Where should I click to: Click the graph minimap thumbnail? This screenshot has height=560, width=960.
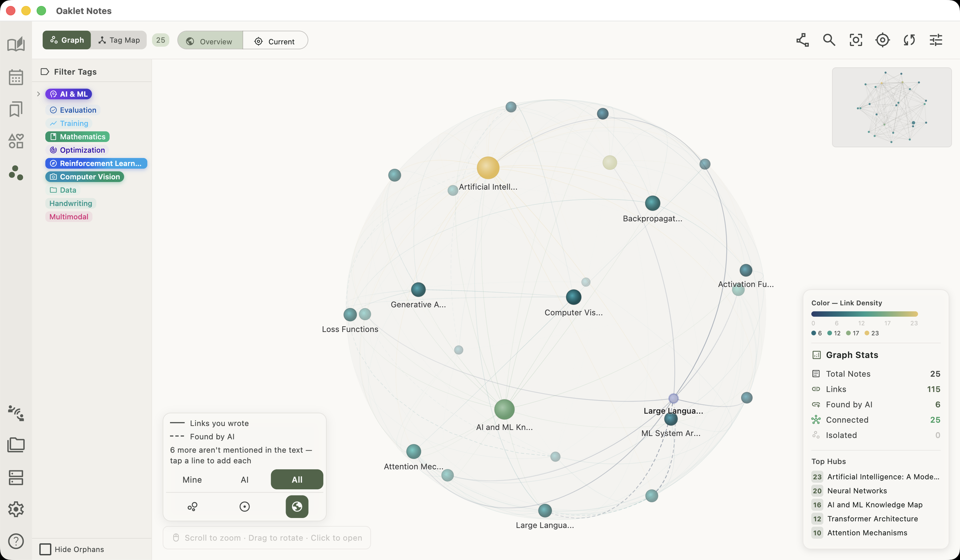tap(892, 107)
